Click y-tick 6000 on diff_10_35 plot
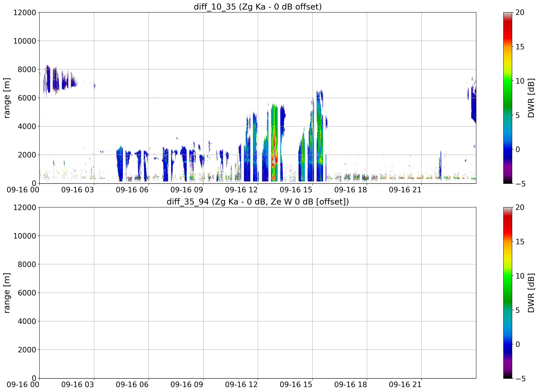Viewport: 539px width, 392px height. pos(27,98)
